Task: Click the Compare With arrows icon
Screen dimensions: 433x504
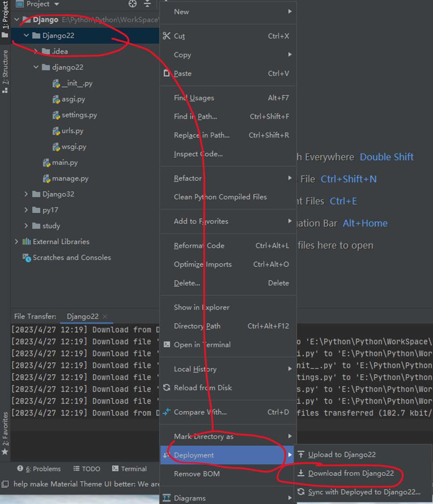Action: (x=167, y=412)
